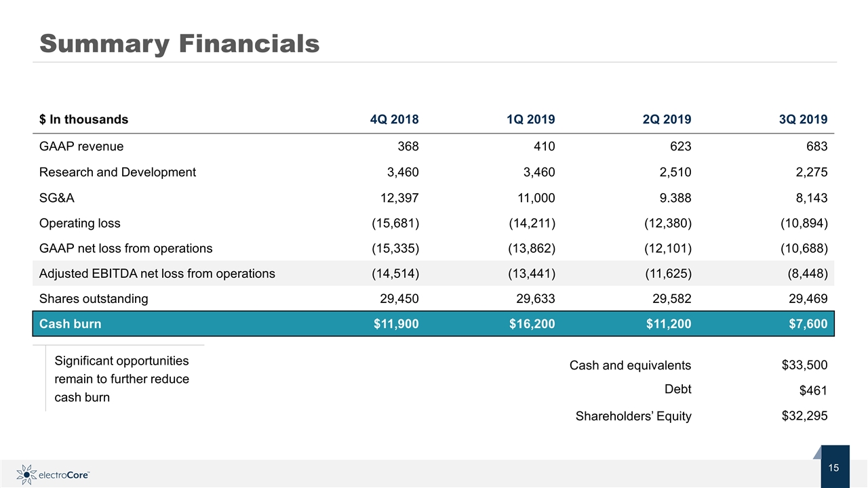Click the '$ In thousands' header

coord(83,119)
